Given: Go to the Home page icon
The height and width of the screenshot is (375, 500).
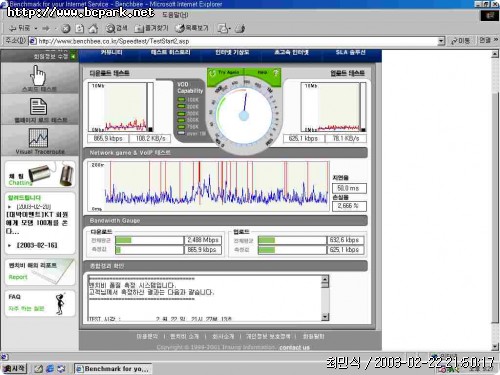Looking at the screenshot, I should [93, 29].
